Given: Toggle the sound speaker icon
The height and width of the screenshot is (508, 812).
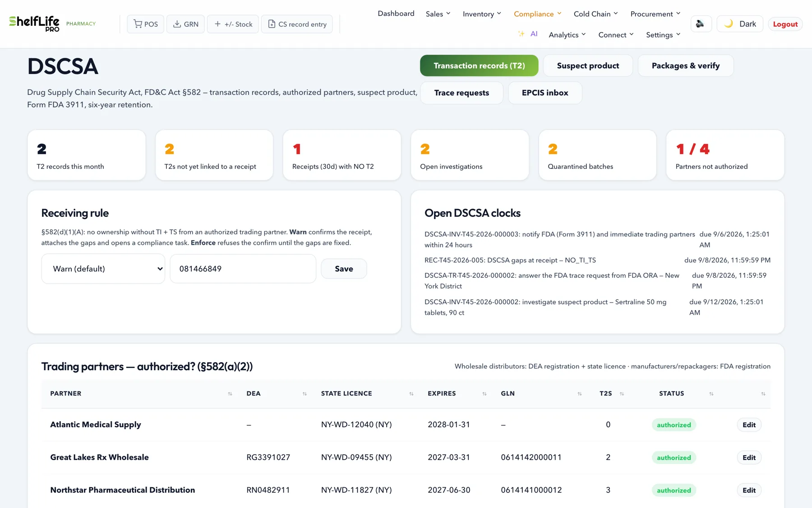Looking at the screenshot, I should click(701, 24).
